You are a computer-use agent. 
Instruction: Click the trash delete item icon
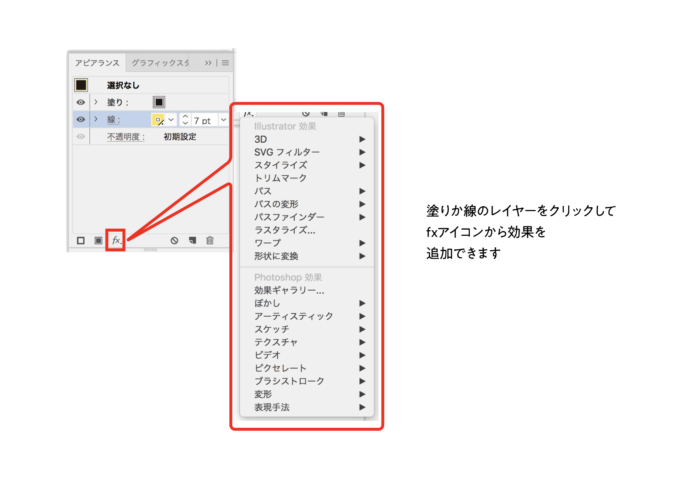coord(210,241)
